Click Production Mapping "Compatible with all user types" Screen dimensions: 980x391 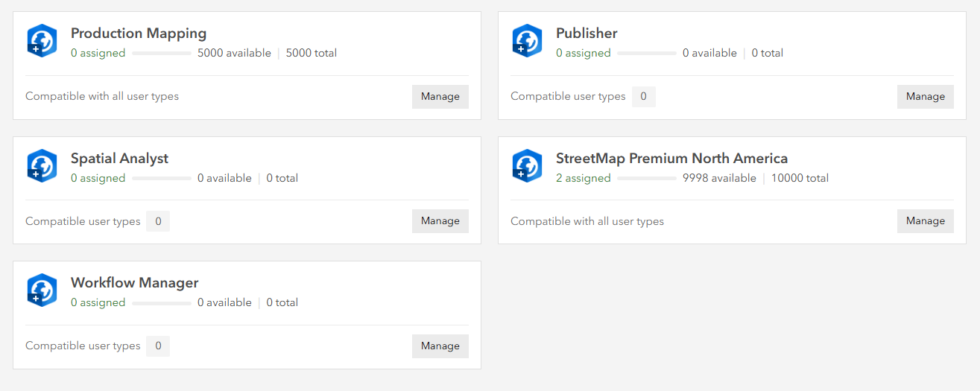[102, 96]
